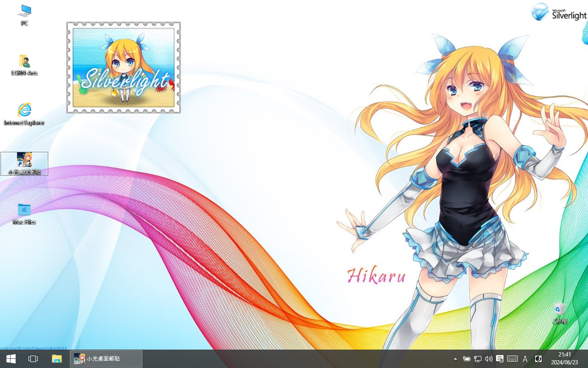Screen dimensions: 588x368
Task: Open Task View in taskbar
Action: pos(33,359)
